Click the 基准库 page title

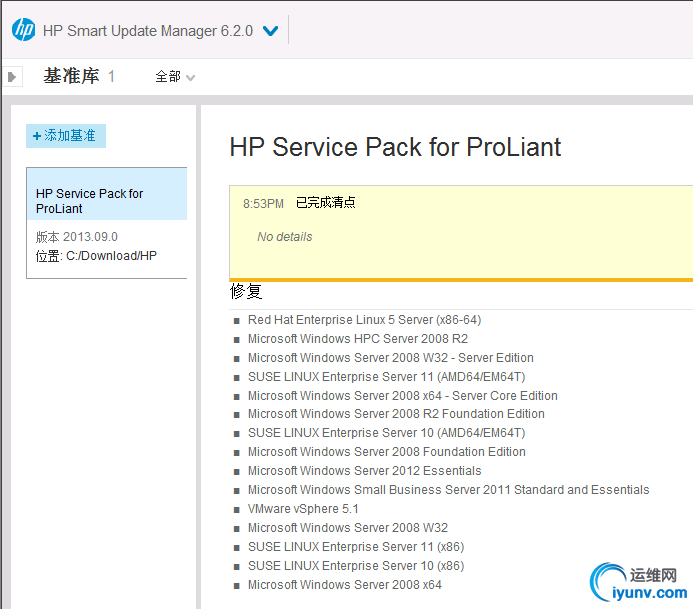pos(72,76)
